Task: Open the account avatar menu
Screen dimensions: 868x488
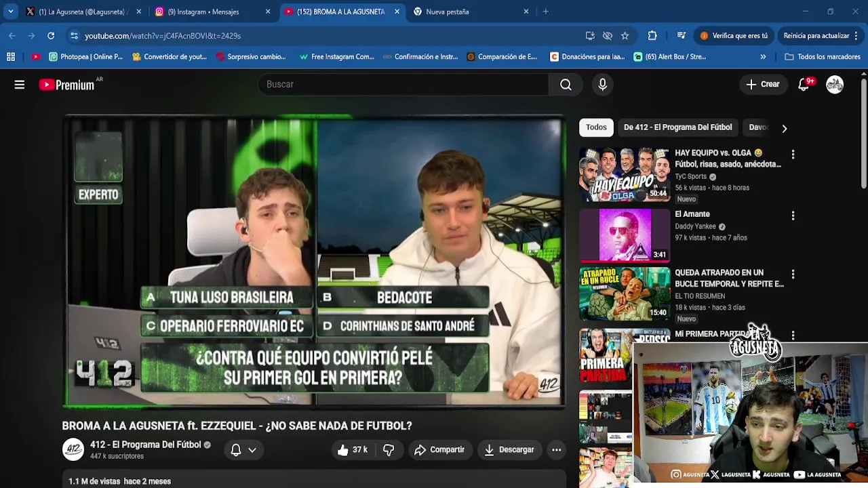Action: (835, 85)
